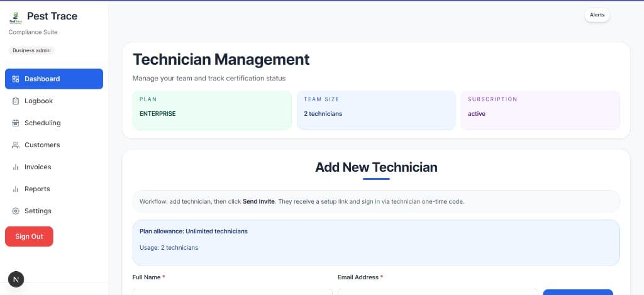Viewport: 644px width, 295px height.
Task: Click the Technician Management heading
Action: point(221,60)
